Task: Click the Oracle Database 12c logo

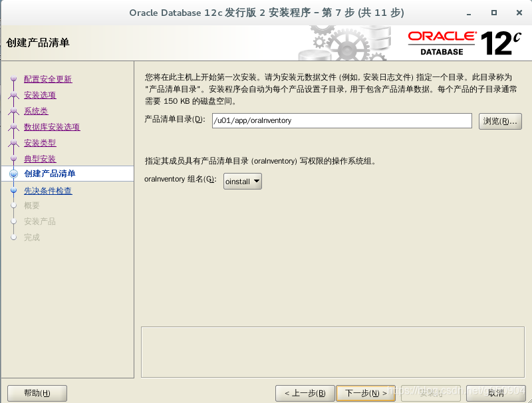Action: click(464, 43)
